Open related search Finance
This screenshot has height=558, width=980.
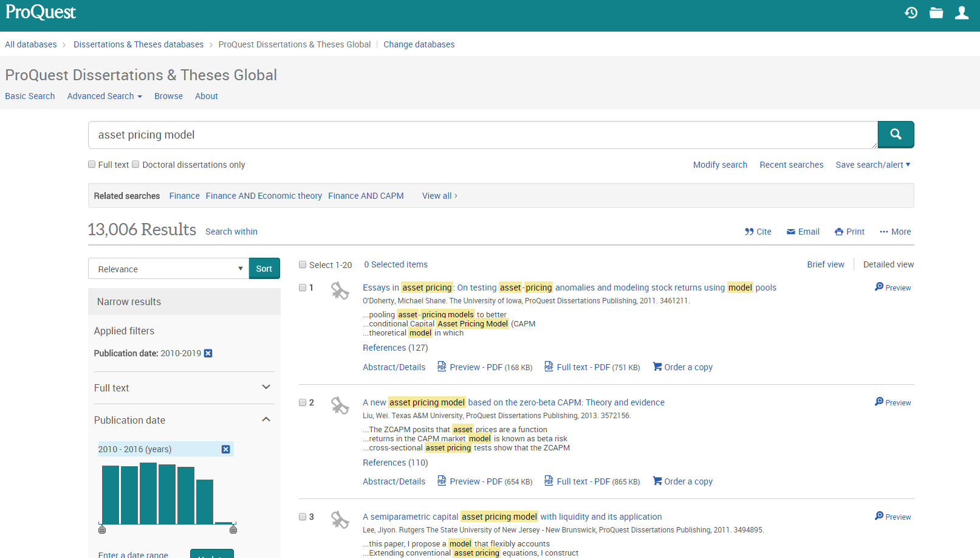click(185, 196)
